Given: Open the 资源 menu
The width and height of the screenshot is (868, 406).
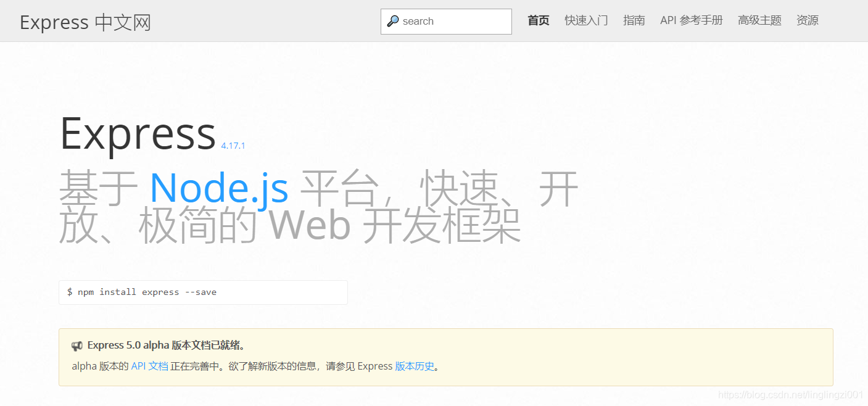Looking at the screenshot, I should click(808, 20).
